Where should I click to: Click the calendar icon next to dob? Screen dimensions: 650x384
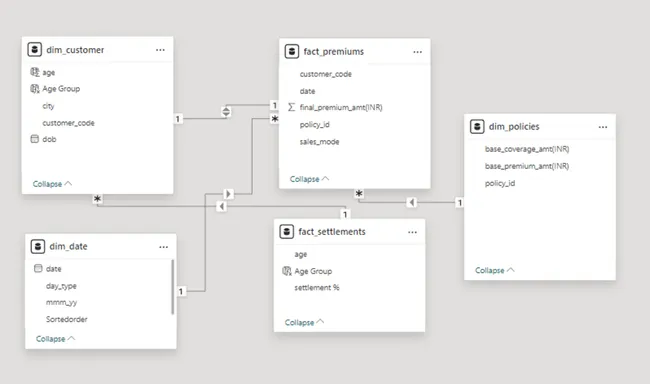34,139
